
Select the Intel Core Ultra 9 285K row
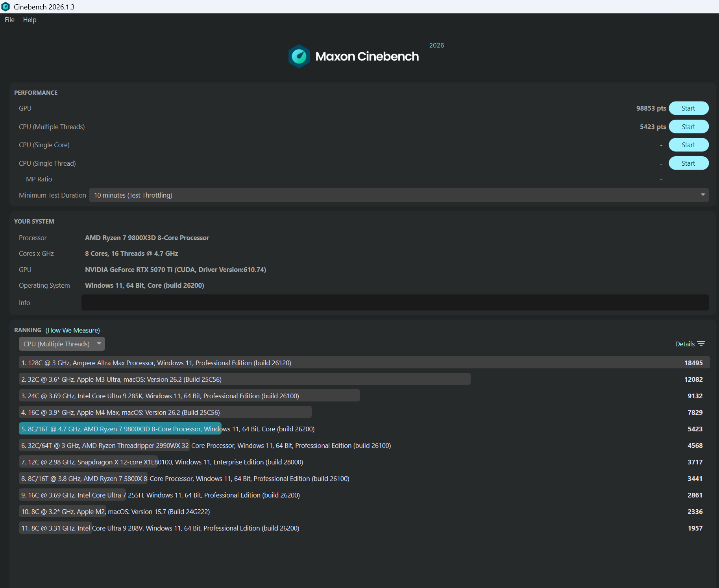pyautogui.click(x=364, y=396)
